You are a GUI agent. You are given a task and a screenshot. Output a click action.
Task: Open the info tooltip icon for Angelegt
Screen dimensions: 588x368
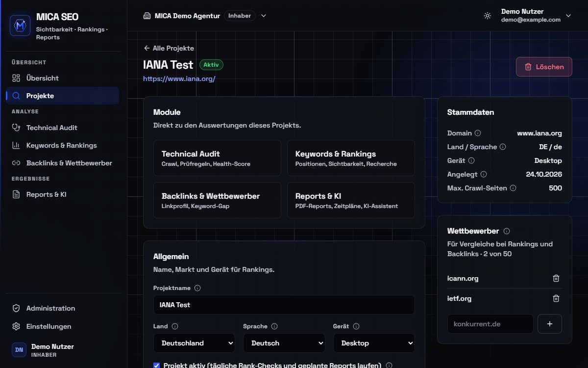(484, 174)
